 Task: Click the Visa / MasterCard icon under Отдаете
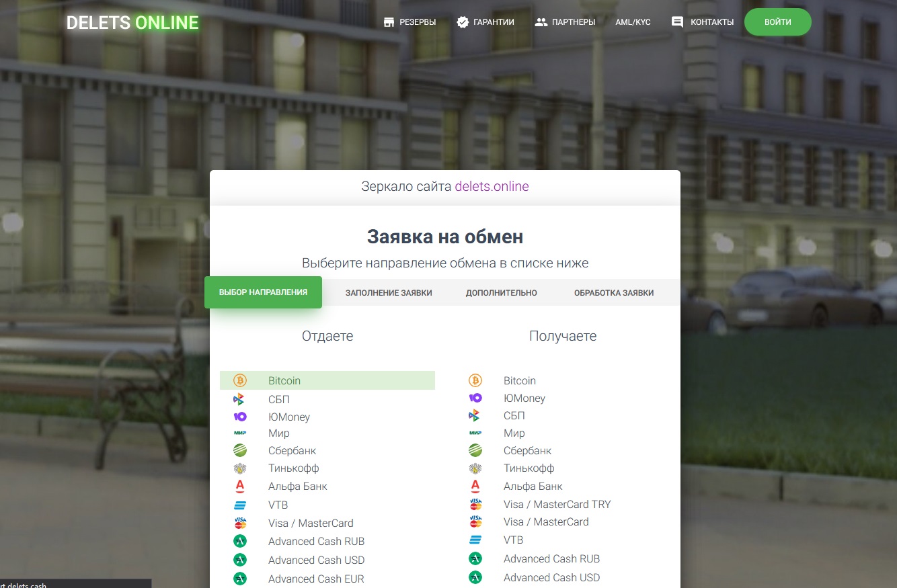pos(240,523)
